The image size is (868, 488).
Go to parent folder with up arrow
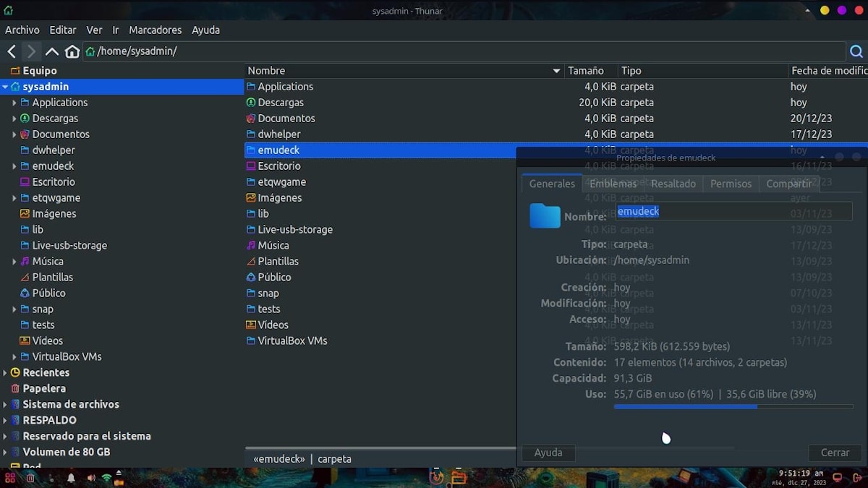click(x=51, y=51)
